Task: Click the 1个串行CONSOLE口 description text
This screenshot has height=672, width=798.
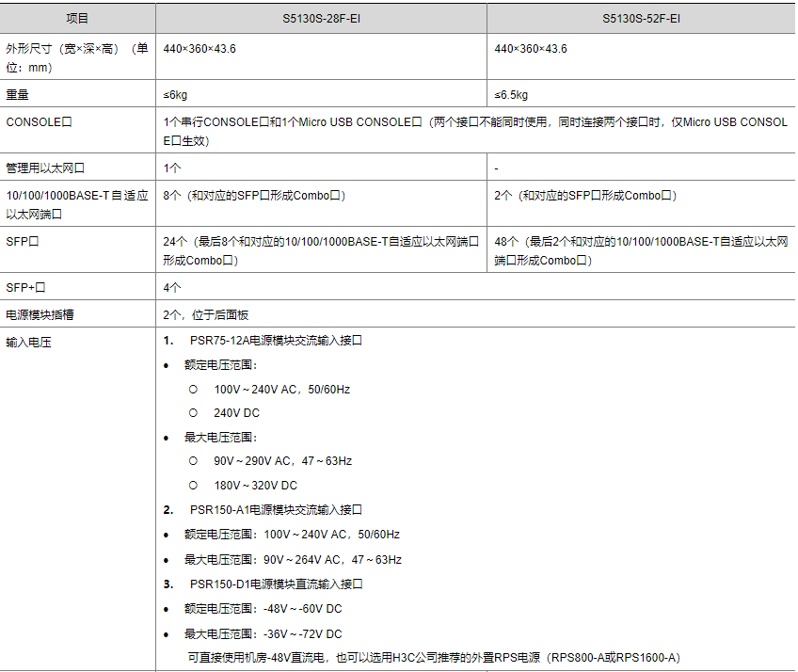Action: coord(475,132)
